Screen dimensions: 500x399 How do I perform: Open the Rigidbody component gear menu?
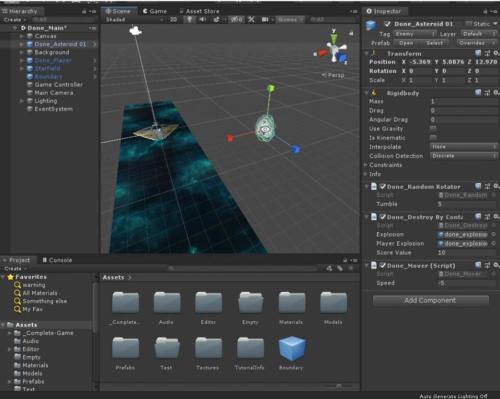496,92
